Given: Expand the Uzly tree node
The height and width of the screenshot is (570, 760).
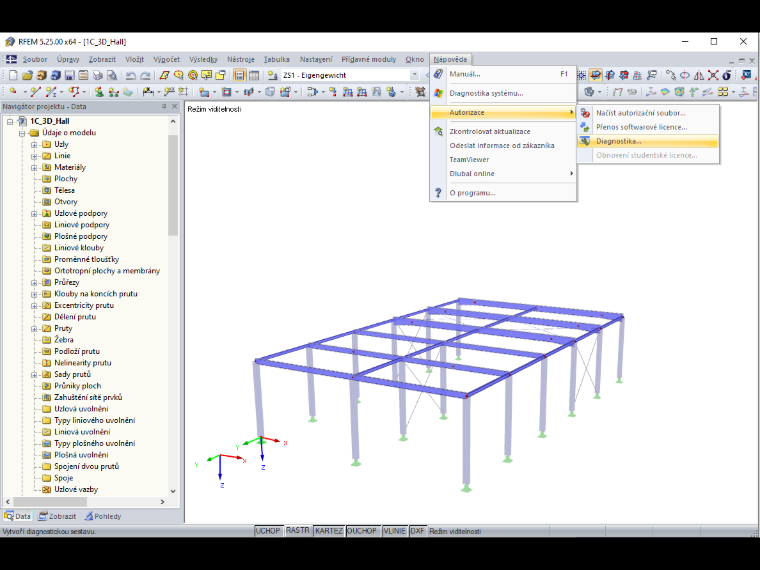Looking at the screenshot, I should point(34,144).
